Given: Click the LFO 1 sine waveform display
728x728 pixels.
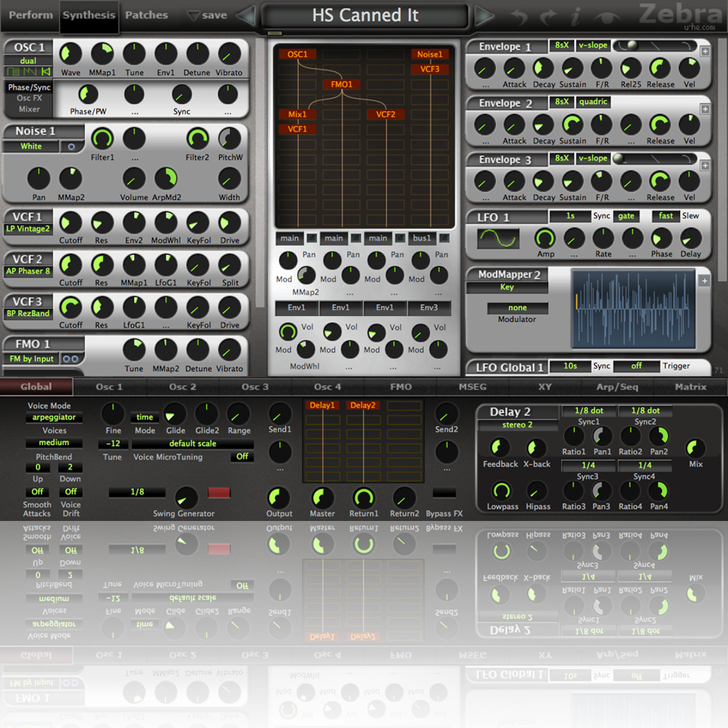Looking at the screenshot, I should (498, 239).
